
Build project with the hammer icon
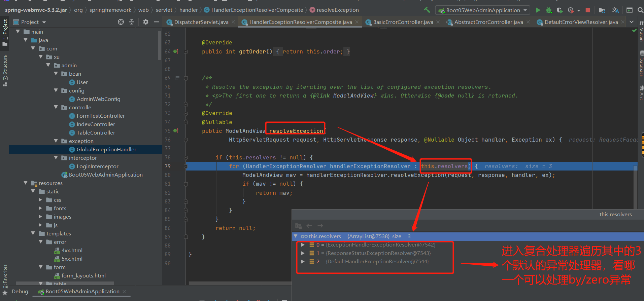click(x=427, y=10)
